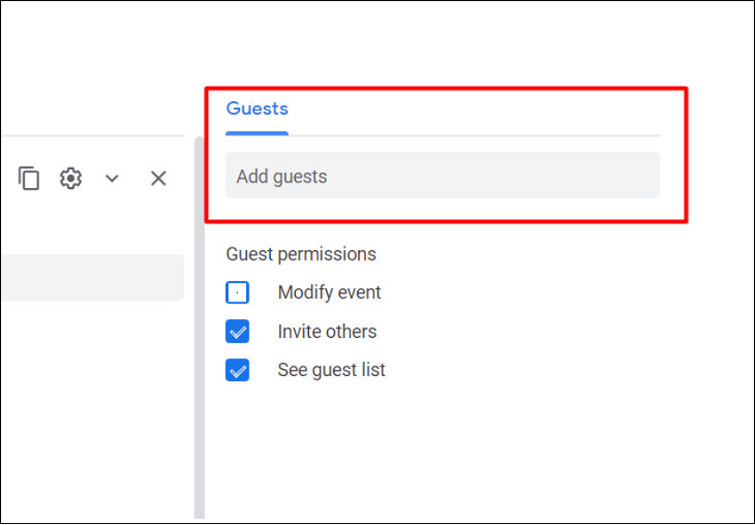Click the "See guest list" label text
This screenshot has width=755, height=525.
(331, 370)
